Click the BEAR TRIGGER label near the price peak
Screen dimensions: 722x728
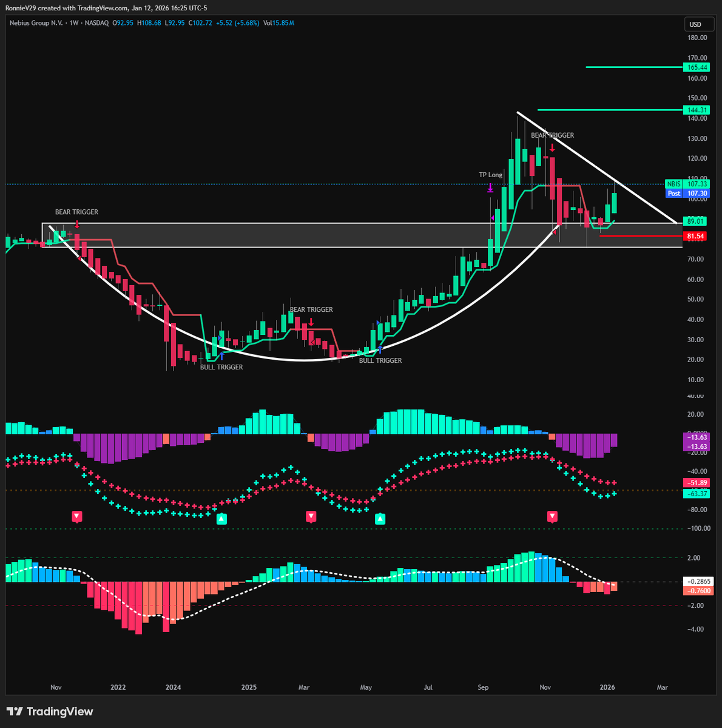tap(552, 135)
